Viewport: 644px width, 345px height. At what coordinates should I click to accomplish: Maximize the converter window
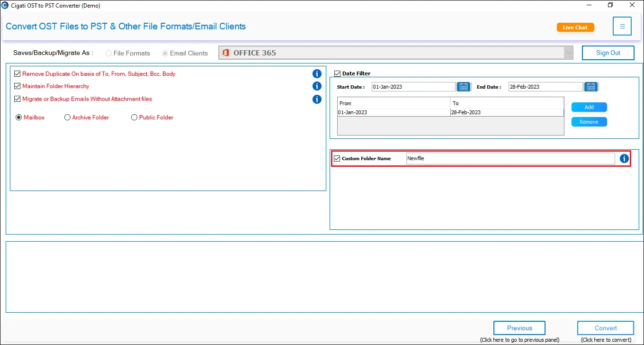coord(610,5)
